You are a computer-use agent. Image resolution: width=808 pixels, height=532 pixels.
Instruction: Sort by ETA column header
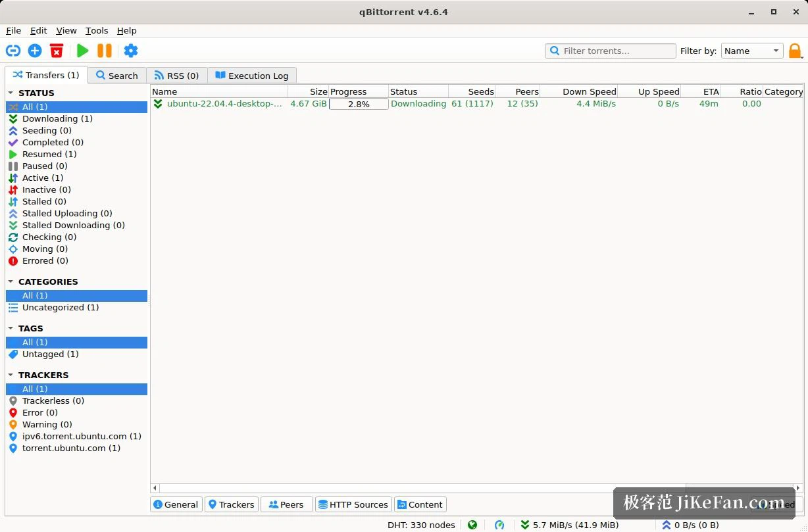click(701, 91)
